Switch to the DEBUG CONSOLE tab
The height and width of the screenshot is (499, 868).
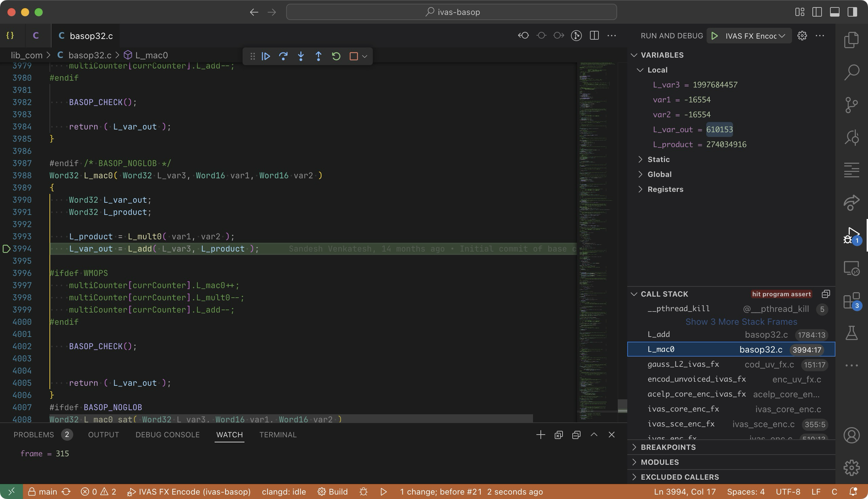pos(167,435)
